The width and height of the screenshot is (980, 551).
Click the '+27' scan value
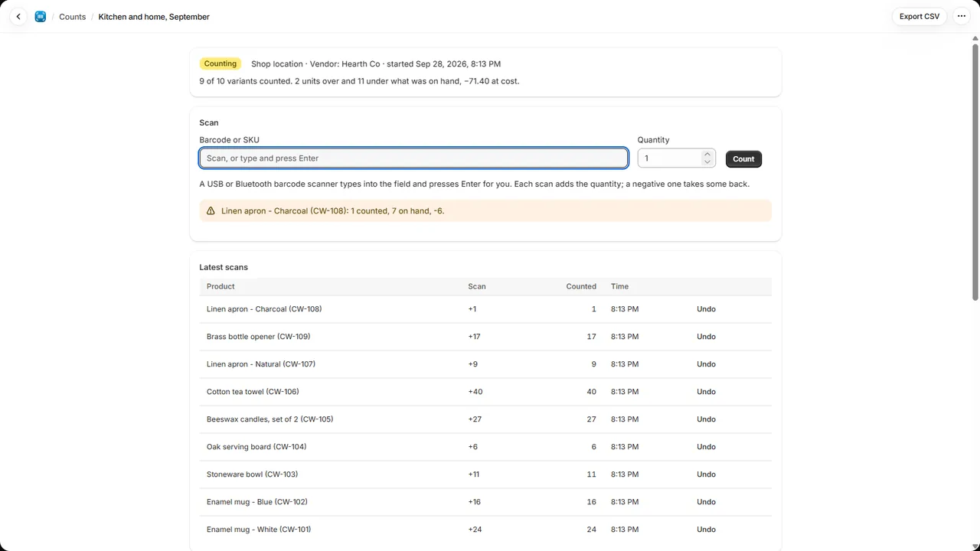(475, 419)
